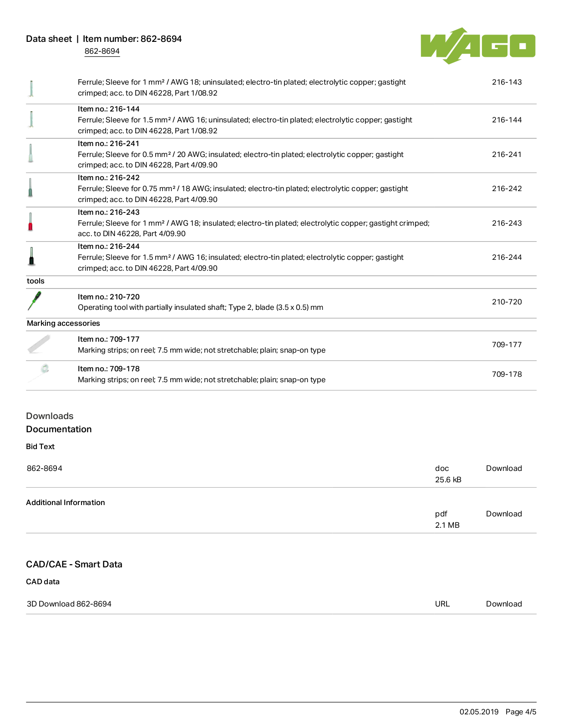
Task: Click the 3D Download 862-8694 entry
Action: 69,604
